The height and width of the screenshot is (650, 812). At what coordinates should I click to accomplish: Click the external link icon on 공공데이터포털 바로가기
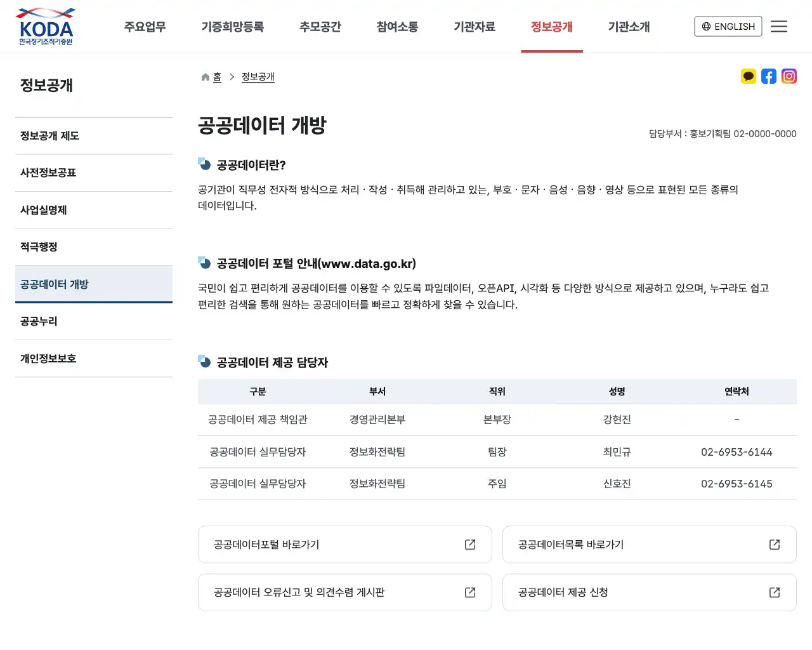coord(469,544)
